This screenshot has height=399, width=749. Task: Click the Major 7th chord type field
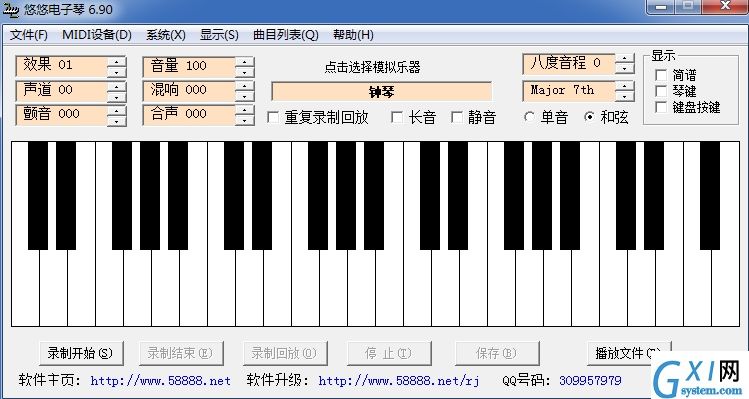(569, 90)
